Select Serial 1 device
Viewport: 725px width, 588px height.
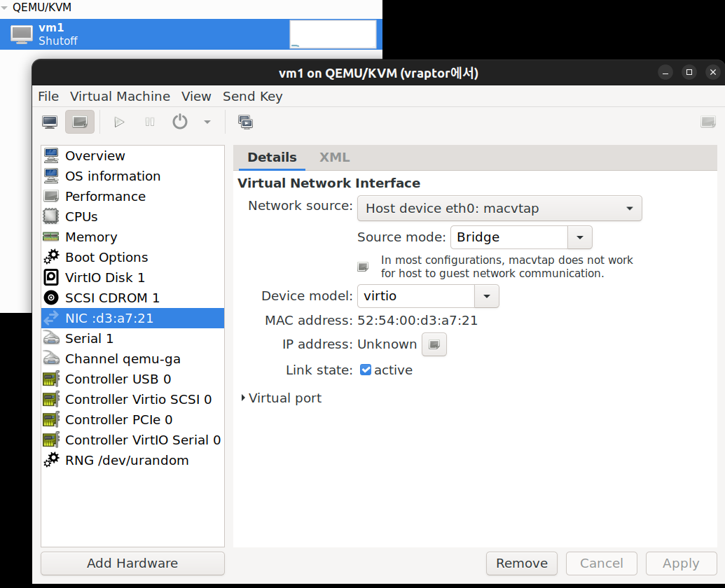pos(132,339)
